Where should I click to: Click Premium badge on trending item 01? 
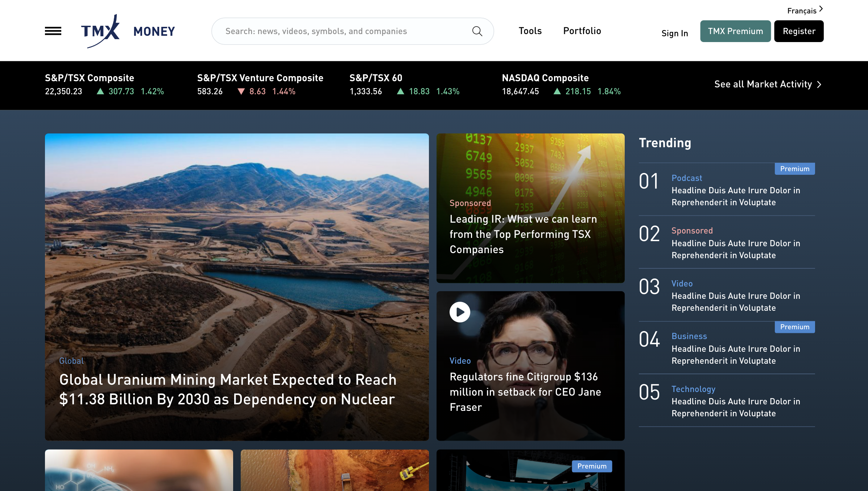(795, 169)
